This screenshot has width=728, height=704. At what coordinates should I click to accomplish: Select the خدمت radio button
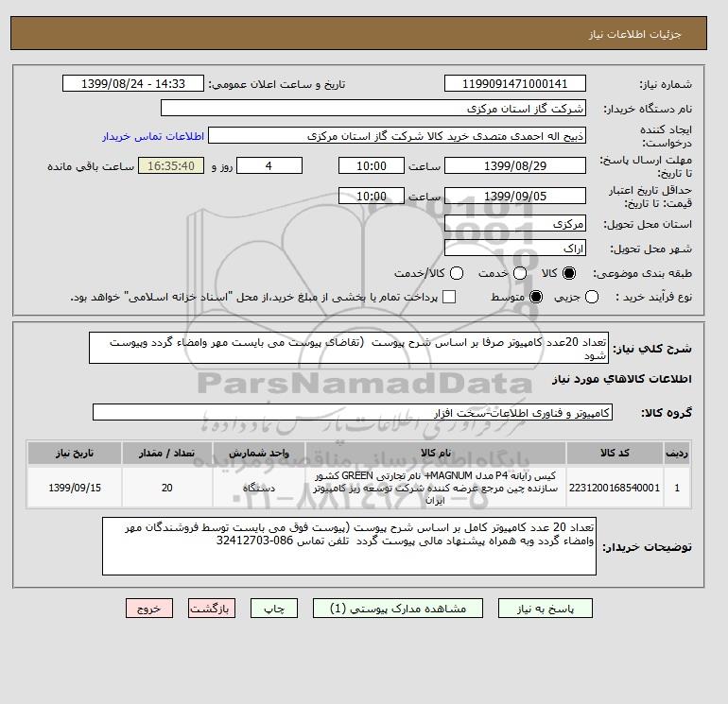pos(520,273)
